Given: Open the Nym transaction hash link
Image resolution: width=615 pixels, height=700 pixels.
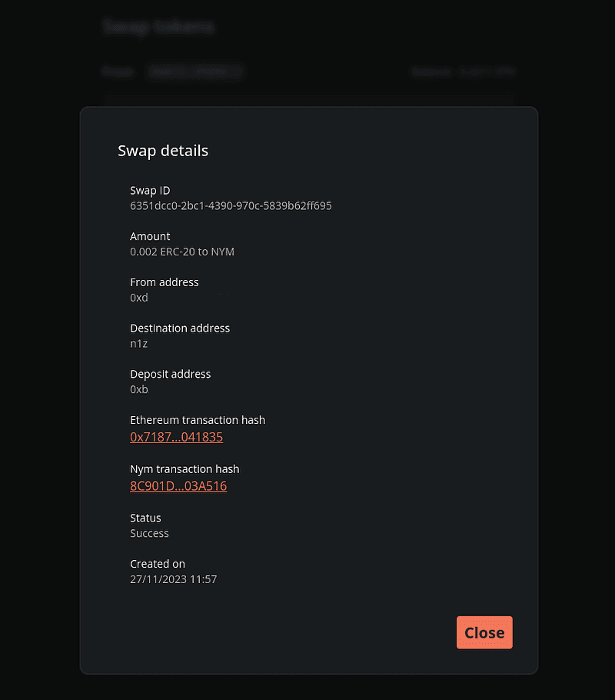Looking at the screenshot, I should [178, 486].
